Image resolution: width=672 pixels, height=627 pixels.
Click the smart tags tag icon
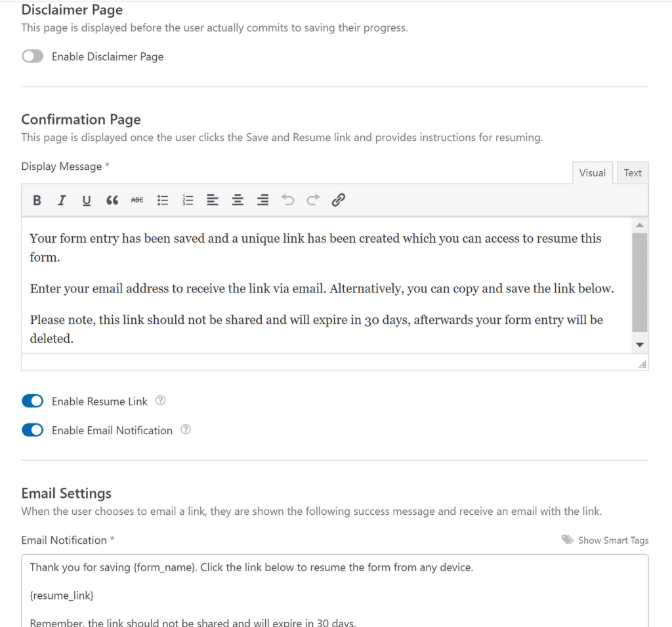click(568, 540)
